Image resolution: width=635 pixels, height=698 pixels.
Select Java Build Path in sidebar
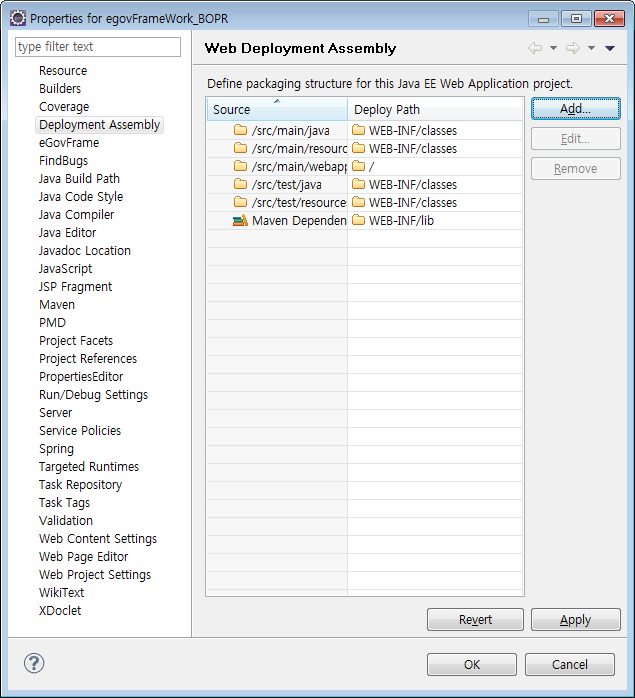tap(79, 178)
